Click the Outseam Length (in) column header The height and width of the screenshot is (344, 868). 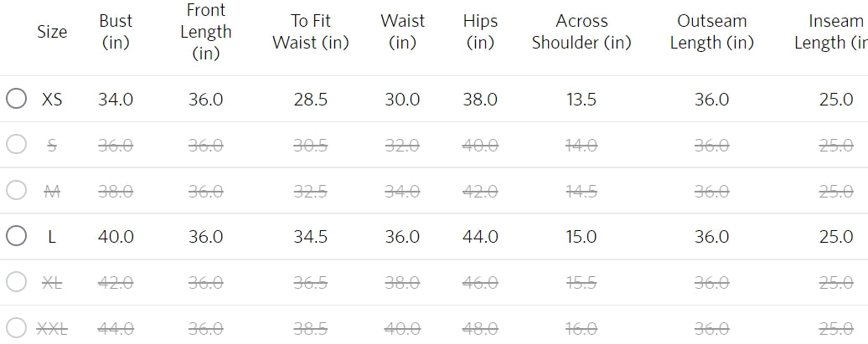[x=712, y=32]
